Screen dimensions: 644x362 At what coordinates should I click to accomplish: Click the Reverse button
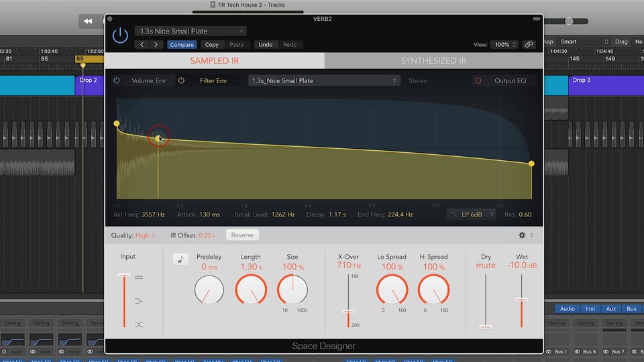point(242,235)
